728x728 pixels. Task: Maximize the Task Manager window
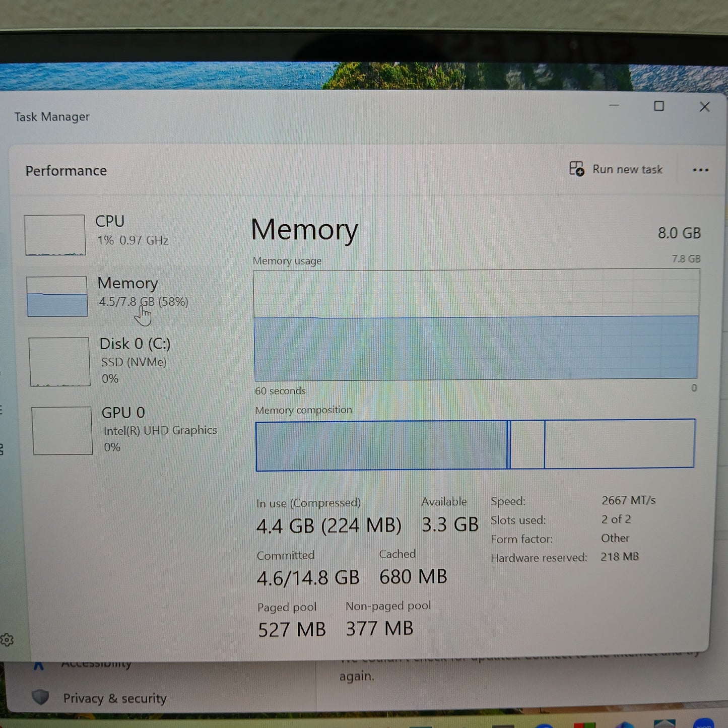658,106
